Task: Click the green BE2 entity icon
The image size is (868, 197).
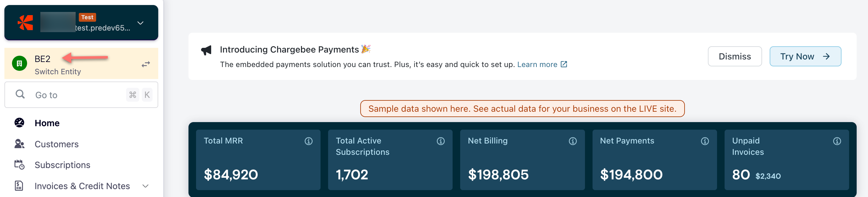Action: click(x=20, y=64)
